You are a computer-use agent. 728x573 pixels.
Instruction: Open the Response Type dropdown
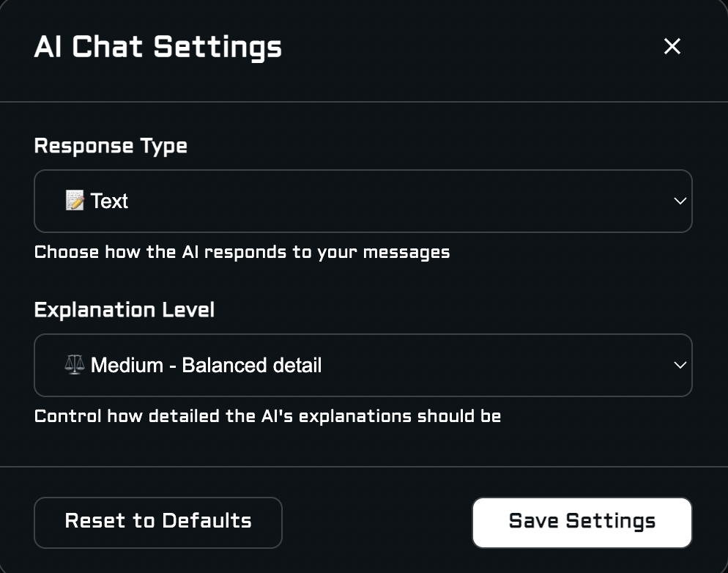pyautogui.click(x=363, y=202)
